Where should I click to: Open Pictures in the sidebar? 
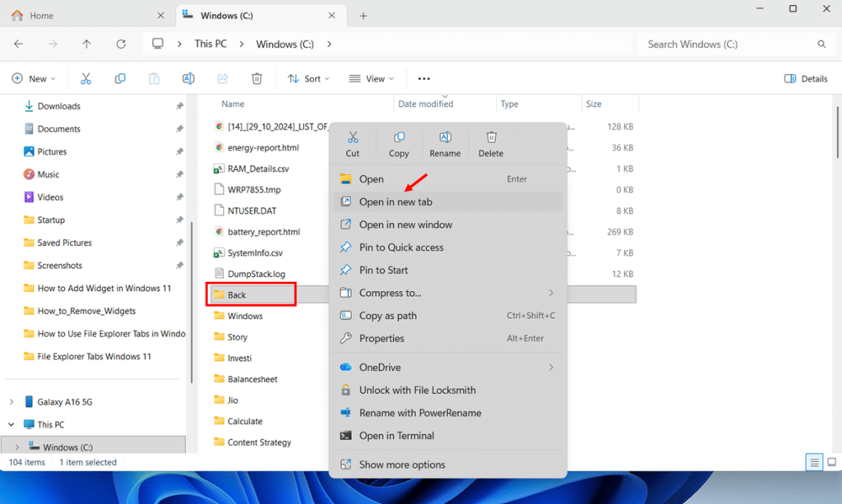point(52,152)
